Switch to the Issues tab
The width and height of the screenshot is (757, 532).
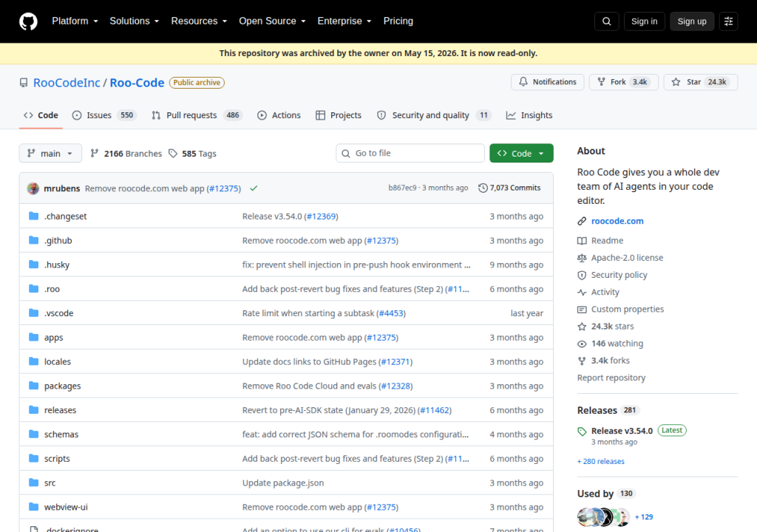coord(104,115)
